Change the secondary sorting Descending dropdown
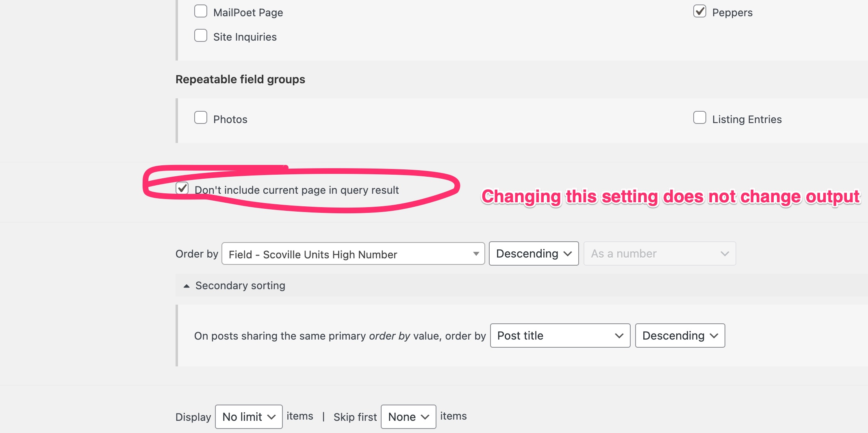The height and width of the screenshot is (433, 868). click(x=680, y=336)
